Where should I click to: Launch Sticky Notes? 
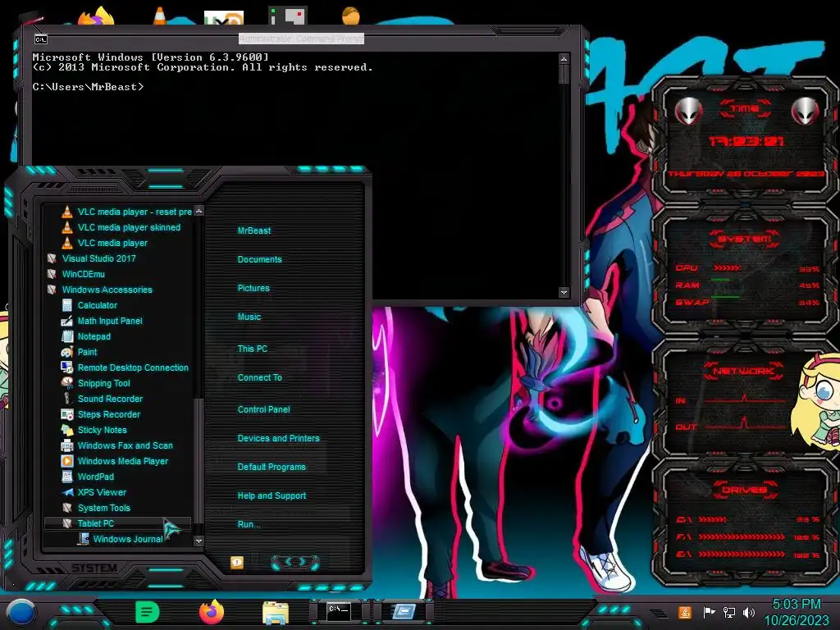pos(94,429)
